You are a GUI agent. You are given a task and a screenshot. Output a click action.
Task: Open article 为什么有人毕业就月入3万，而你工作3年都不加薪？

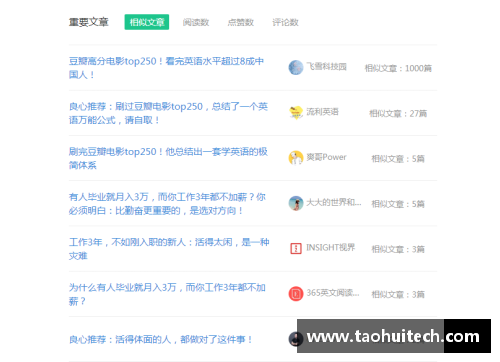point(167,294)
